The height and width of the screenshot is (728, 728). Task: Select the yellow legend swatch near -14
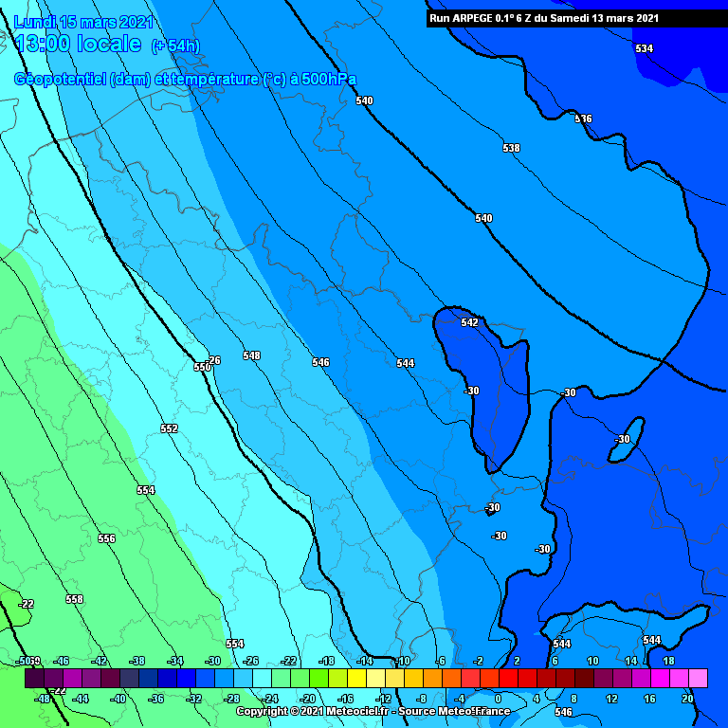356,678
